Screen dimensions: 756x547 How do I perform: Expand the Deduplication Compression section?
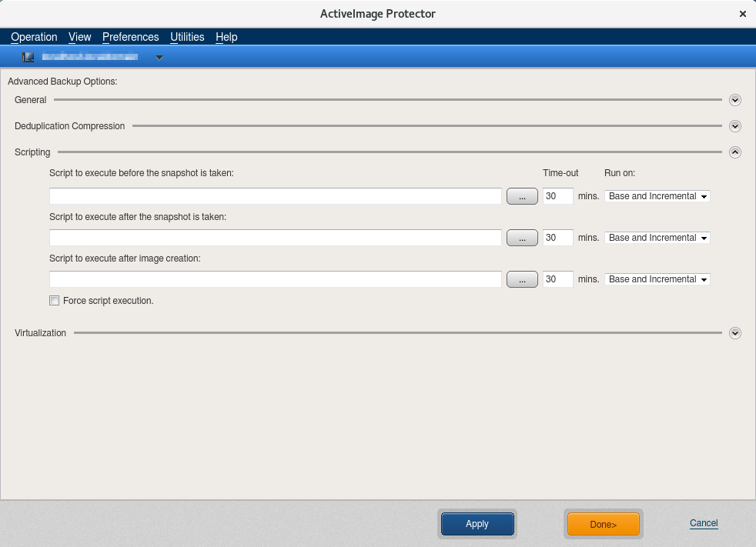[x=734, y=126]
